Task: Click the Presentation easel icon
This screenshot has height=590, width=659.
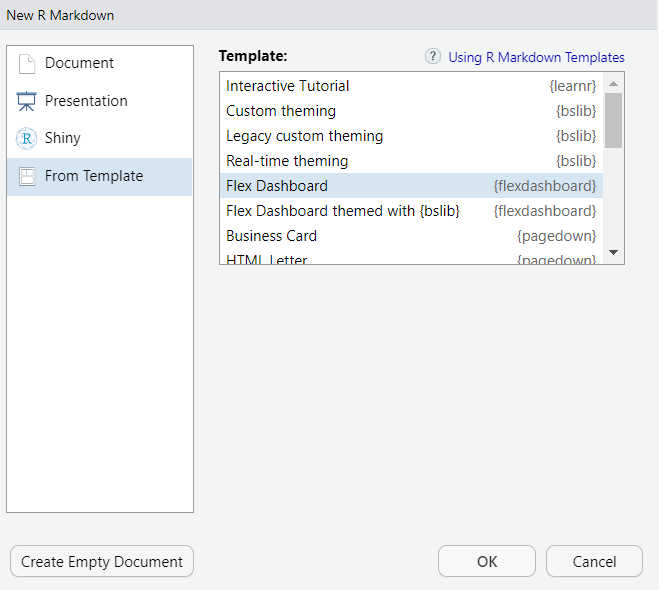Action: click(27, 101)
